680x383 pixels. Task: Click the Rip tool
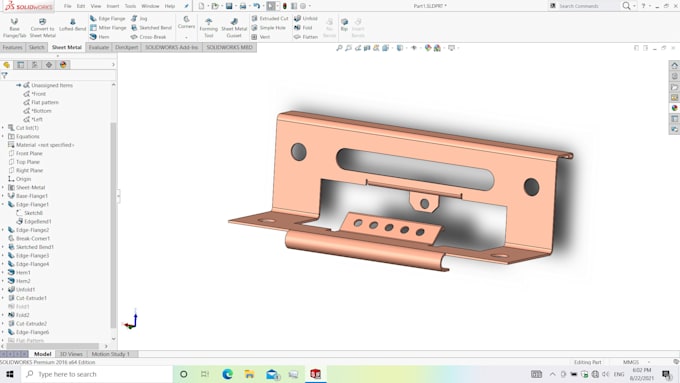(x=344, y=24)
